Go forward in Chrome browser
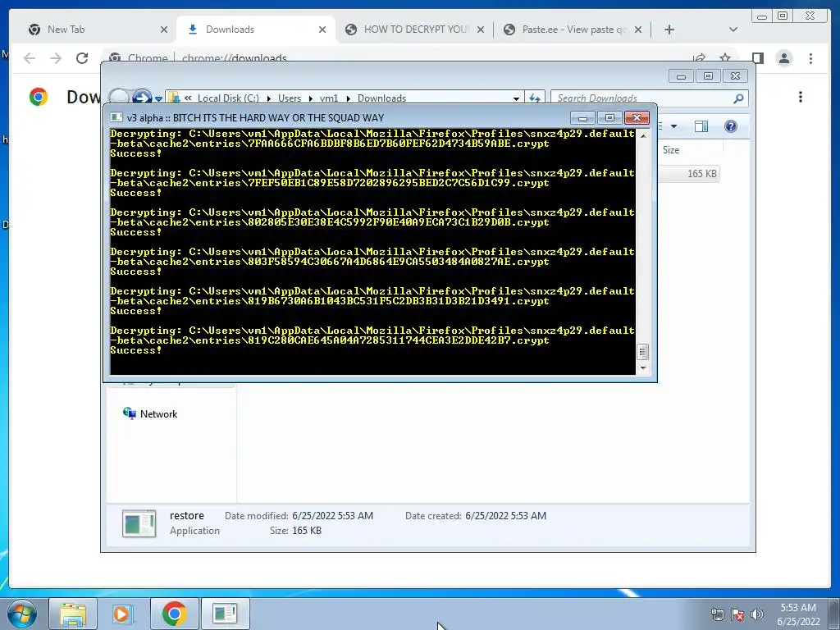The width and height of the screenshot is (840, 630). point(56,58)
